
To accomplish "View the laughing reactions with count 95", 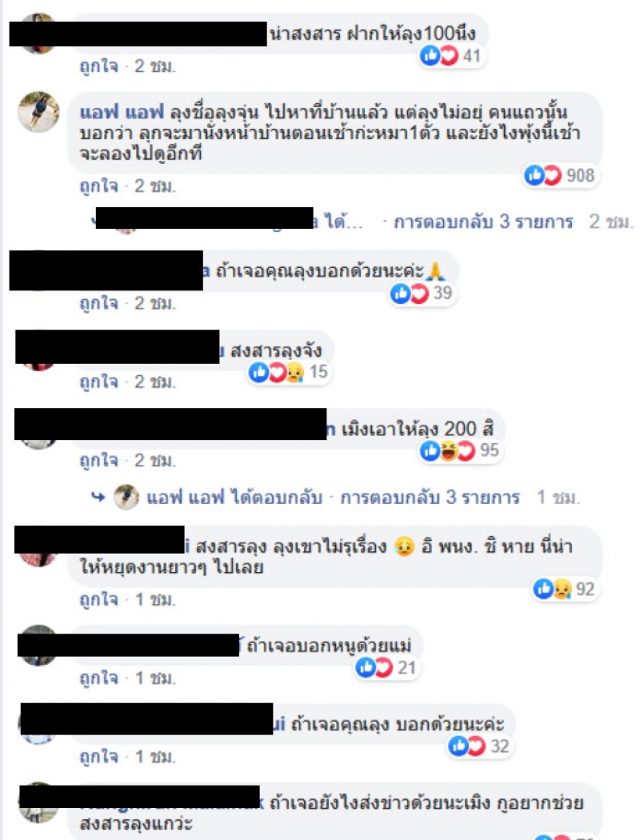I will click(461, 450).
